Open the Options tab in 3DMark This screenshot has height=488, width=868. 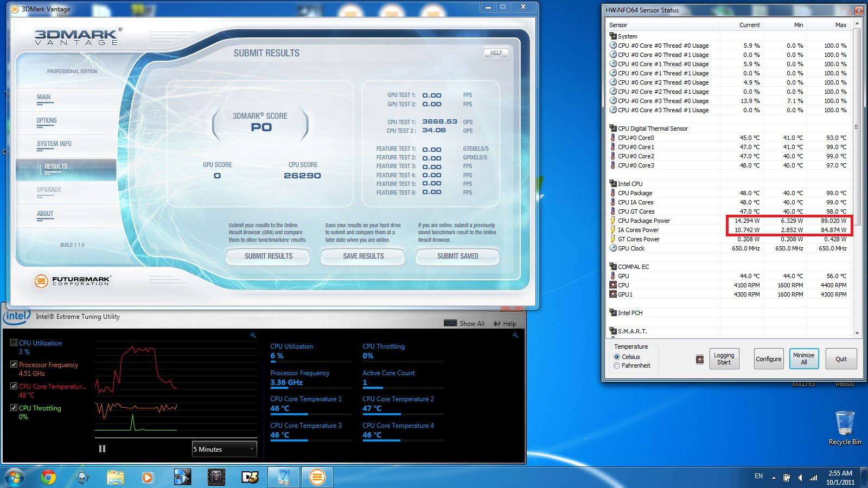coord(47,120)
